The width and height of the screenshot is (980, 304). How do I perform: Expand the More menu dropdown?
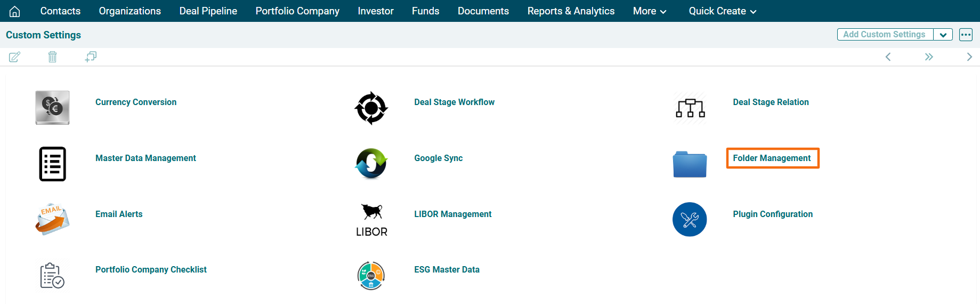[x=649, y=11]
